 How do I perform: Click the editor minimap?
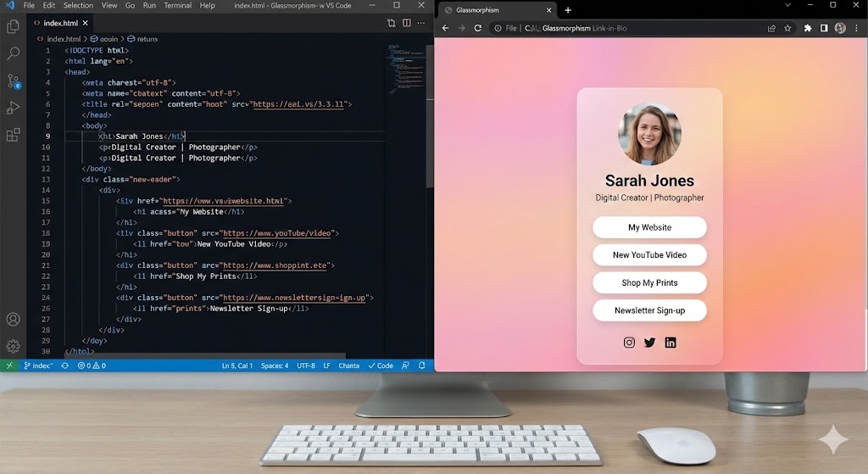point(405,70)
